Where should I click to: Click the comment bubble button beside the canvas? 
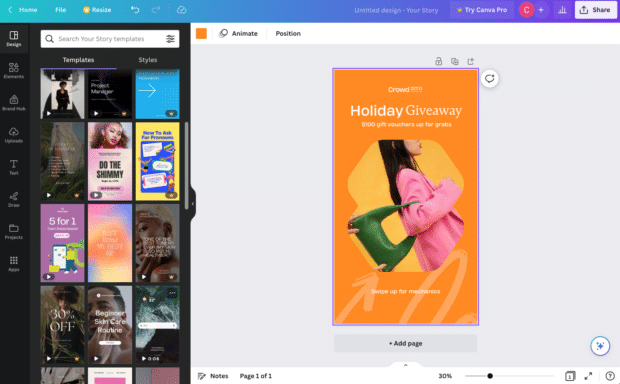click(490, 78)
